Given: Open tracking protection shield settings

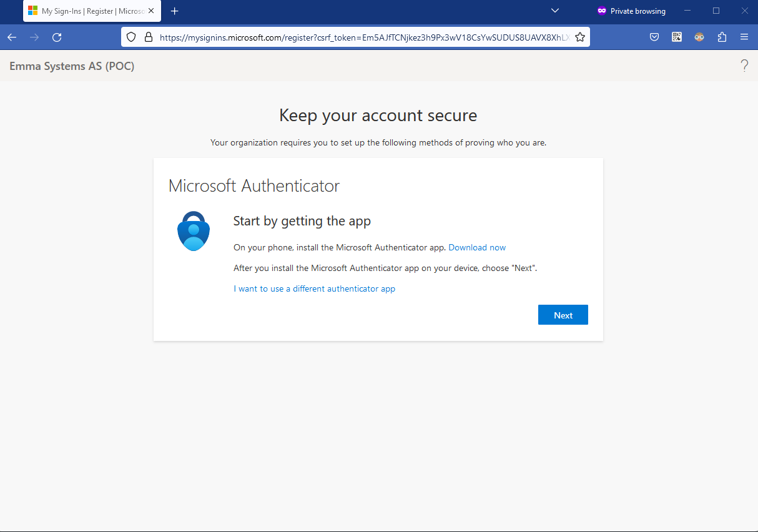Looking at the screenshot, I should (x=130, y=37).
